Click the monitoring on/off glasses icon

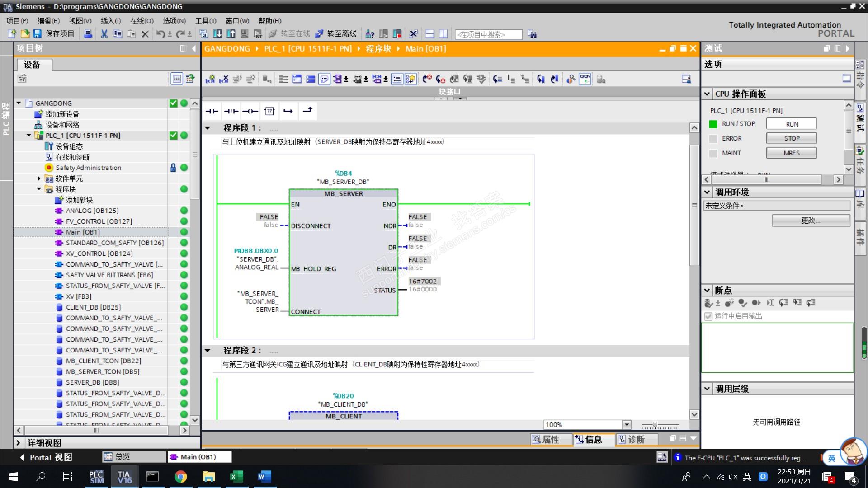pos(585,80)
